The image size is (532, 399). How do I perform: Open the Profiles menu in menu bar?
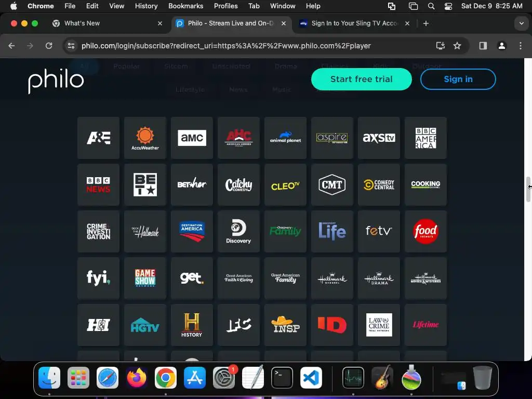click(x=225, y=6)
